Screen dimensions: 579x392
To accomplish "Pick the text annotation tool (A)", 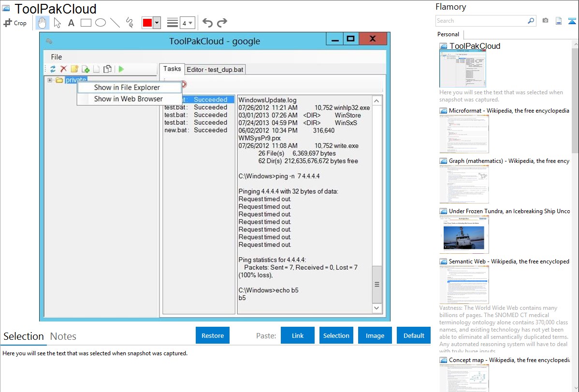I will [x=71, y=23].
